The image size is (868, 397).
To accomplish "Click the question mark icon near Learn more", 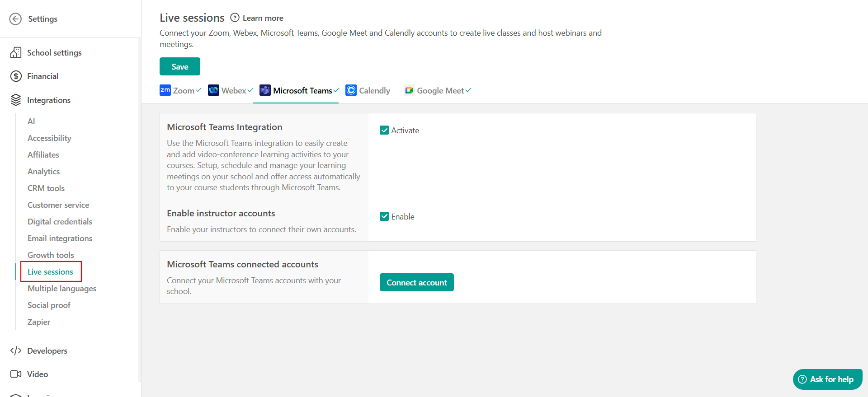I will pos(235,18).
